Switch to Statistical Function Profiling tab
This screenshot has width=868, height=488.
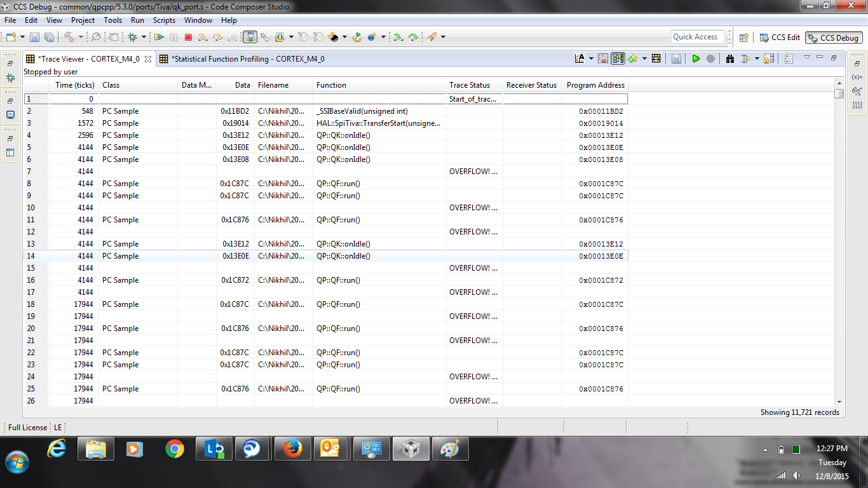pos(241,59)
